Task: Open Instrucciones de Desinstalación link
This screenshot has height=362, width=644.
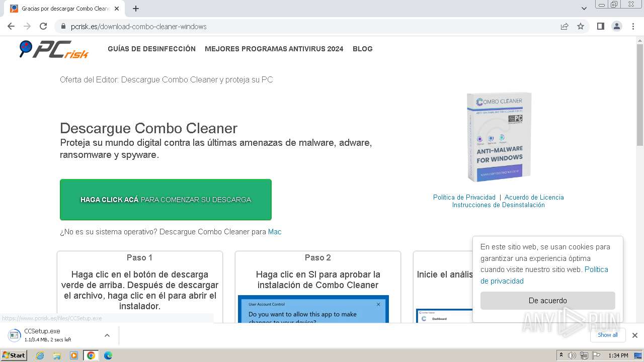Action: point(498,205)
